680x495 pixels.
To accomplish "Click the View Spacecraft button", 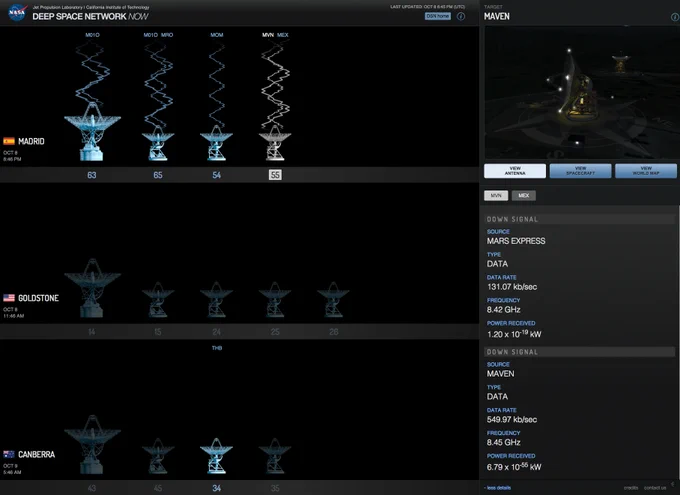I will (x=580, y=171).
